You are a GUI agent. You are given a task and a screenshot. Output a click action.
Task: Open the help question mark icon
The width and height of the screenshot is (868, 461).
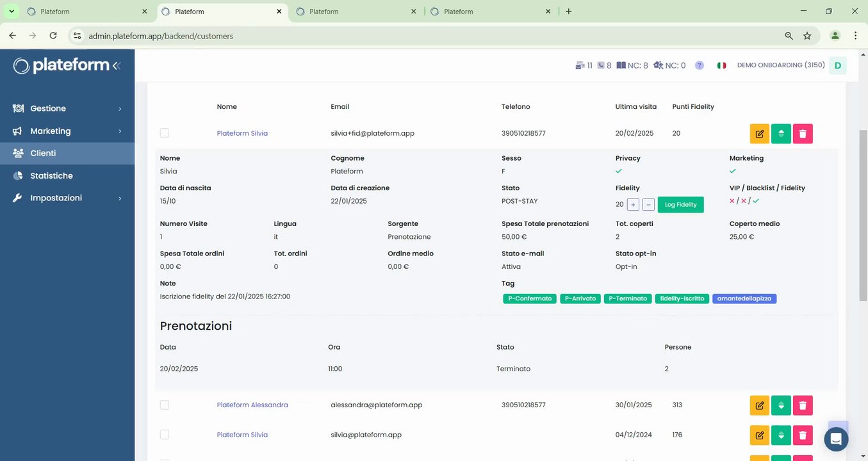click(x=700, y=65)
